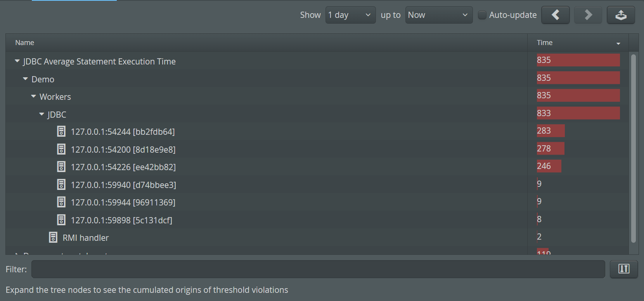Open the '1 day' duration dropdown
The image size is (644, 301).
click(350, 15)
